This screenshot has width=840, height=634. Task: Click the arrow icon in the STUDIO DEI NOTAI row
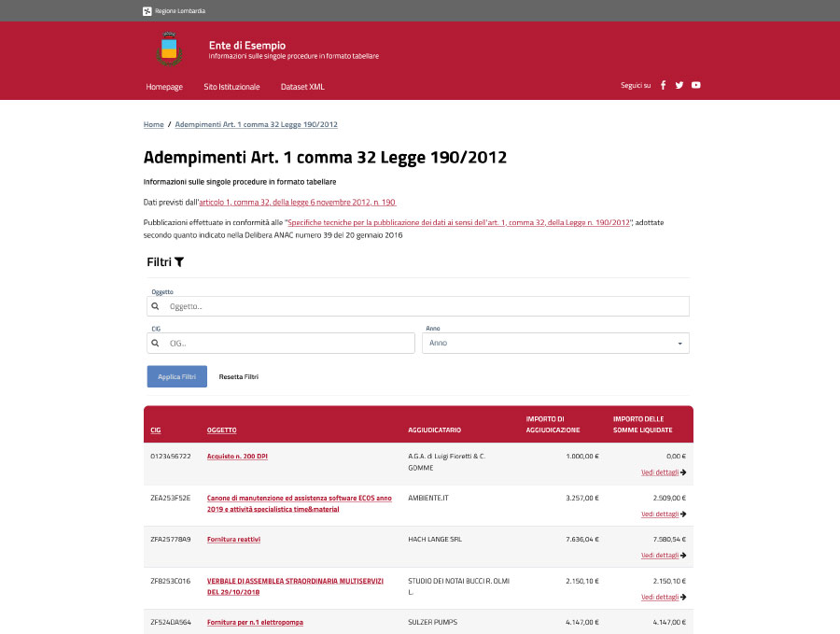pos(683,597)
